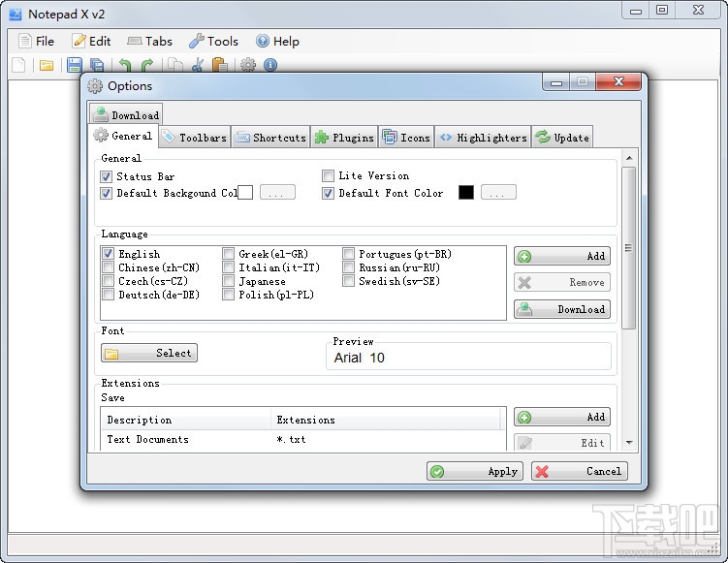Open the Edit menu
This screenshot has height=563, width=728.
[x=91, y=42]
